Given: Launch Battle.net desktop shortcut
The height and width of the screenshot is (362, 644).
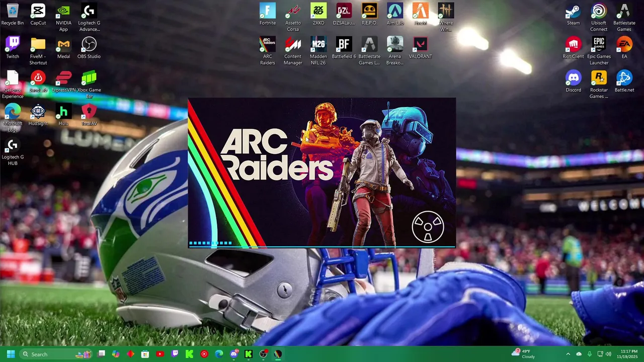Looking at the screenshot, I should (624, 81).
